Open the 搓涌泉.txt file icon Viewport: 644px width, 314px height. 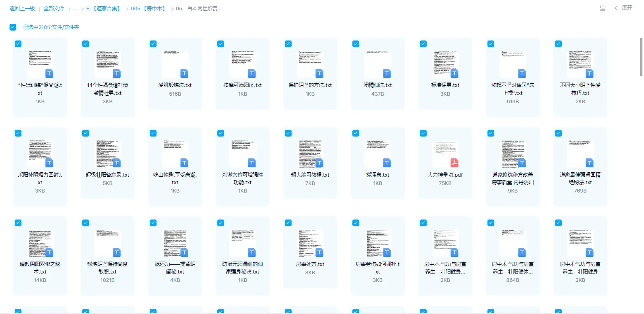[377, 154]
